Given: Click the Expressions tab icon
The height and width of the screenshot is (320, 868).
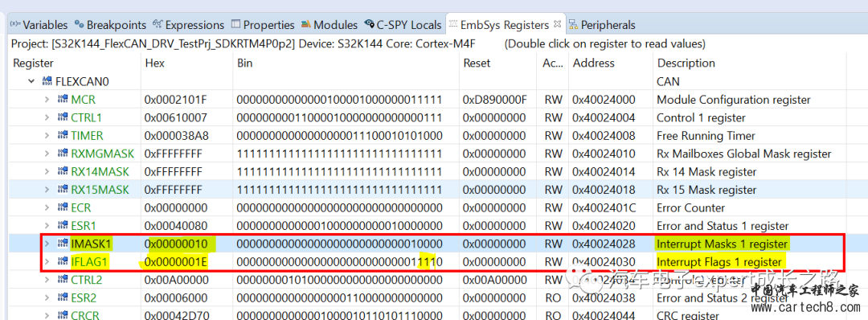Looking at the screenshot, I should [158, 24].
